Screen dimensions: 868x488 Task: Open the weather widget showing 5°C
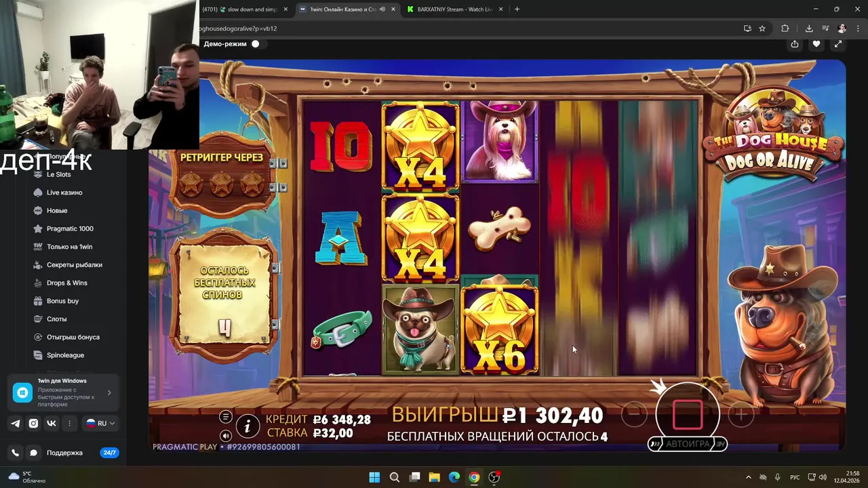click(27, 477)
